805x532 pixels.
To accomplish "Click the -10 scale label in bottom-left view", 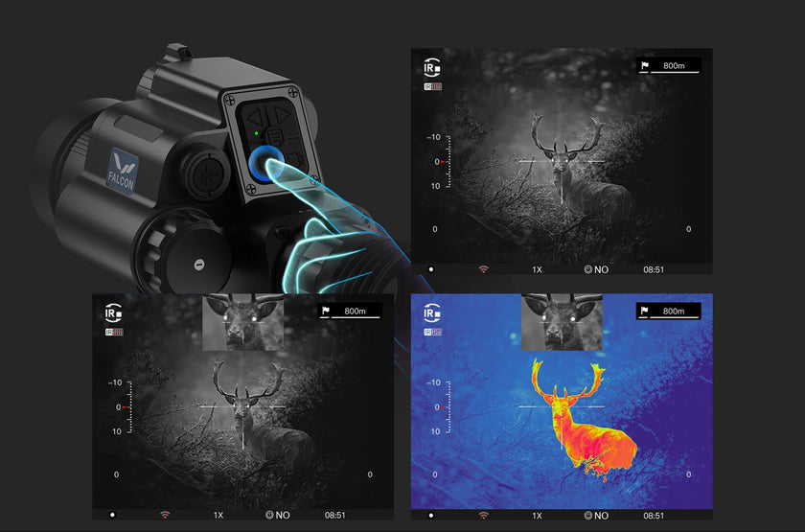I will pos(115,382).
